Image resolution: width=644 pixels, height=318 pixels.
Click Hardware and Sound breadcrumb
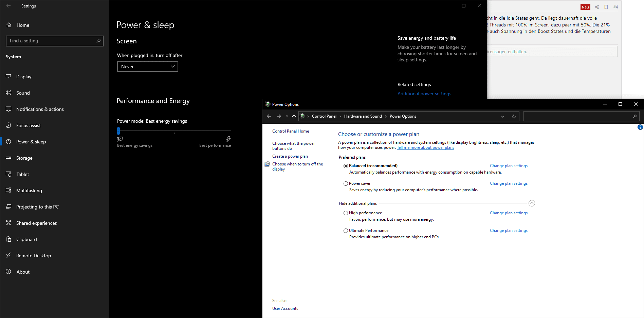tap(363, 116)
